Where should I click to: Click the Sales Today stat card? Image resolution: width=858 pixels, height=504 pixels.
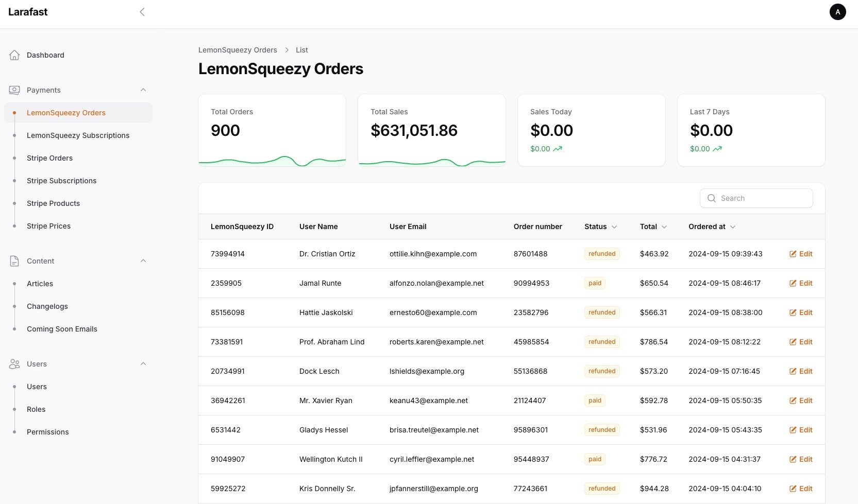pyautogui.click(x=592, y=130)
